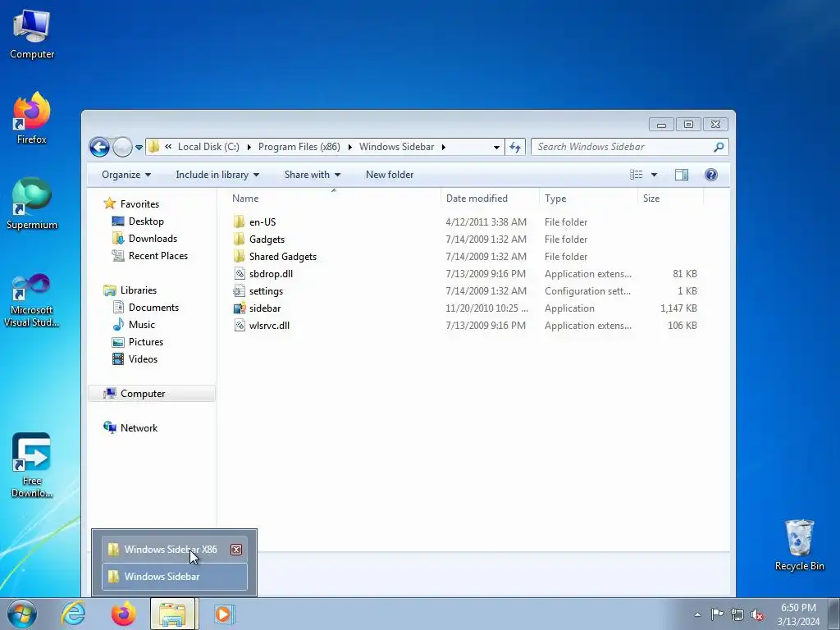This screenshot has width=840, height=630.
Task: Open the network tray icon
Action: pyautogui.click(x=737, y=615)
